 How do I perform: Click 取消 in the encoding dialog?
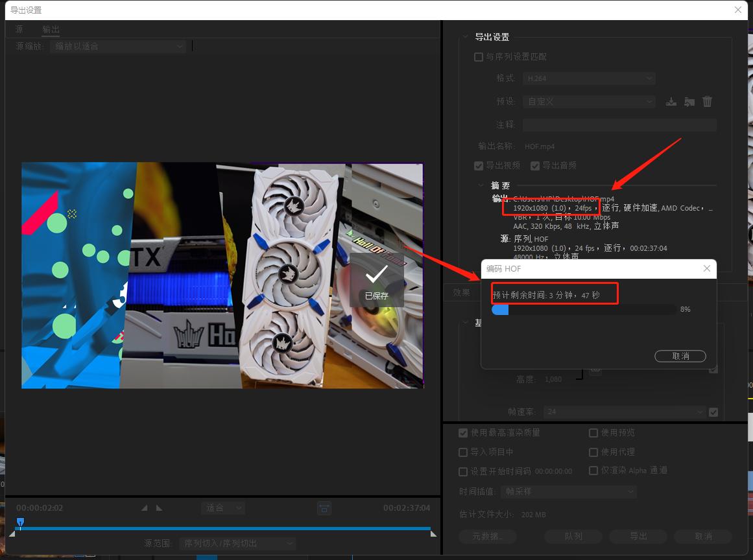pos(680,356)
